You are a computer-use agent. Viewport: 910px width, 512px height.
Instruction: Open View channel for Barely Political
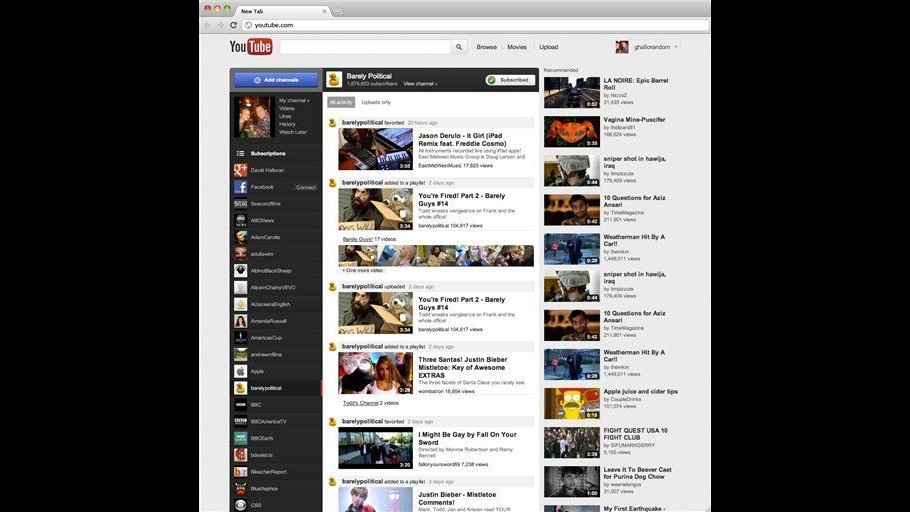tap(420, 84)
